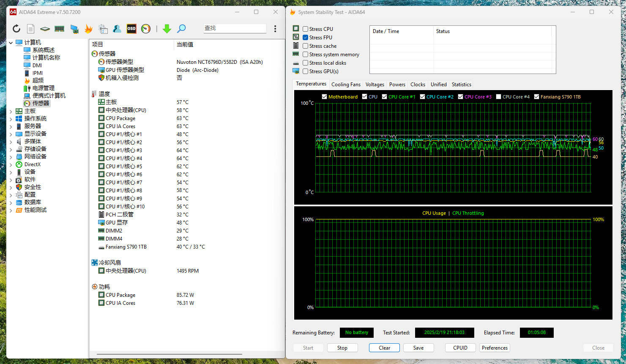The height and width of the screenshot is (364, 626).
Task: Click the magnifier search icon
Action: tap(181, 29)
